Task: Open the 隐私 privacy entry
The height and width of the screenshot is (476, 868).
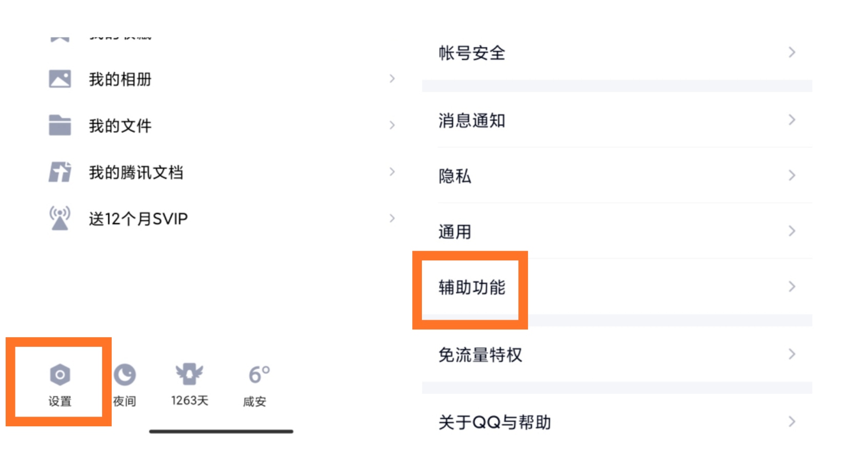Action: (x=455, y=176)
